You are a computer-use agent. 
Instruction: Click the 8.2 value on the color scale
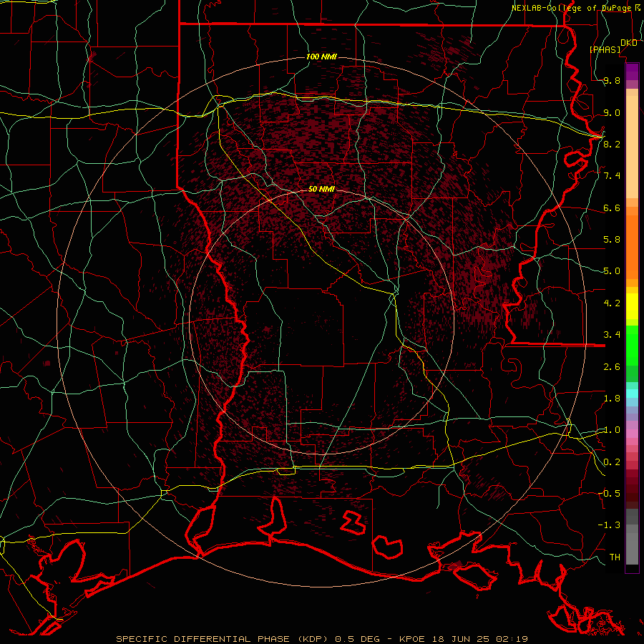pos(612,144)
